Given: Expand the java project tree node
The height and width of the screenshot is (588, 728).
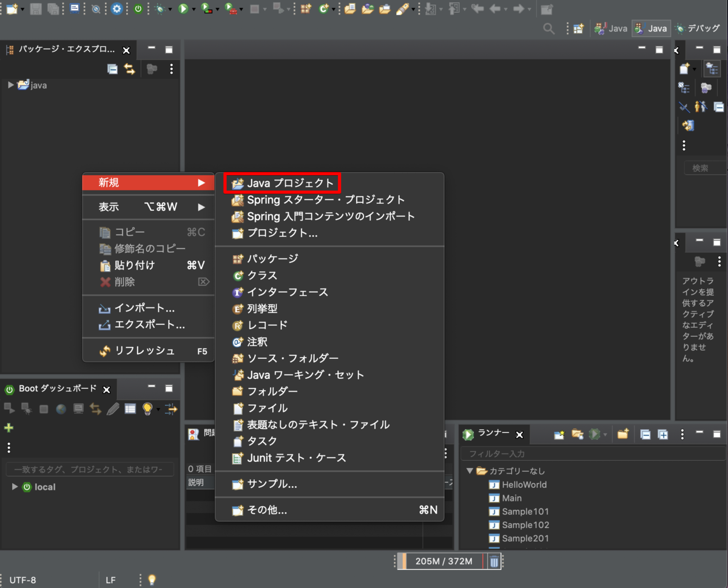Looking at the screenshot, I should tap(11, 85).
